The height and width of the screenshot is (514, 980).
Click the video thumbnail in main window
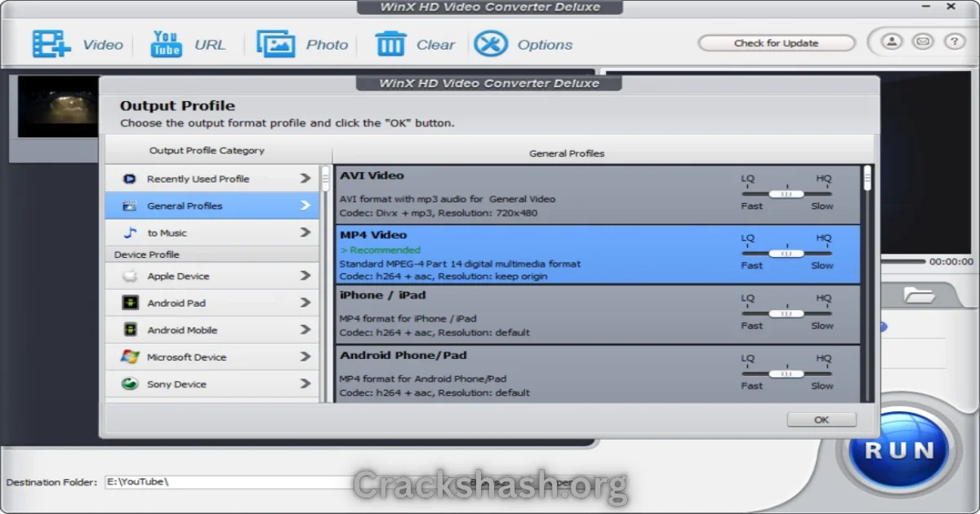pos(57,107)
